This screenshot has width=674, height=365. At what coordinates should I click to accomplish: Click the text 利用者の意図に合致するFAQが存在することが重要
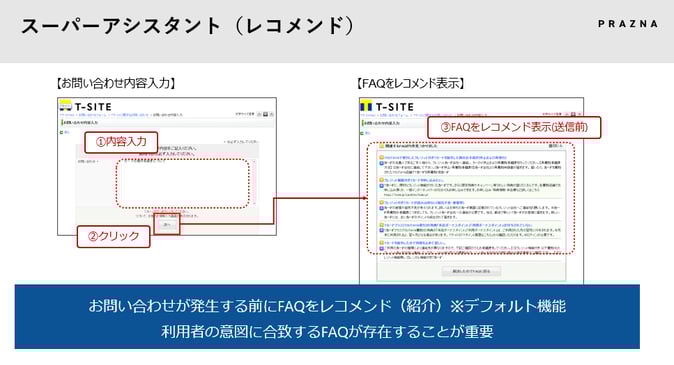[327, 331]
